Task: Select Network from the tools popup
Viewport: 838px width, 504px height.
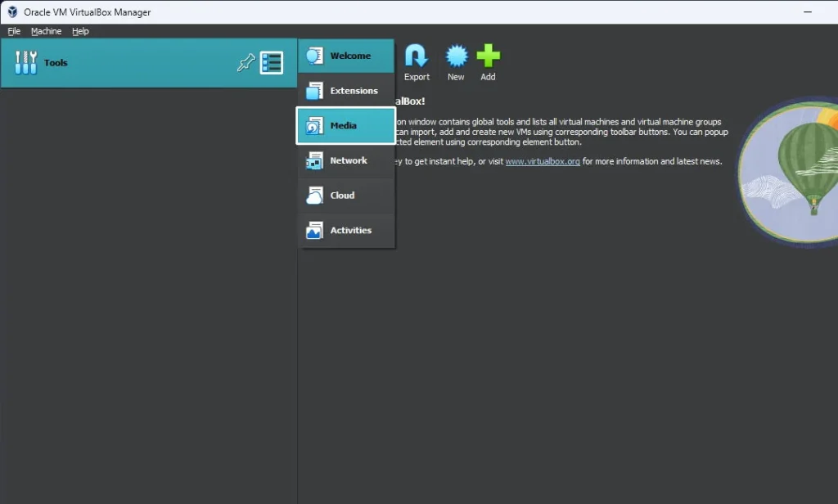Action: tap(346, 160)
